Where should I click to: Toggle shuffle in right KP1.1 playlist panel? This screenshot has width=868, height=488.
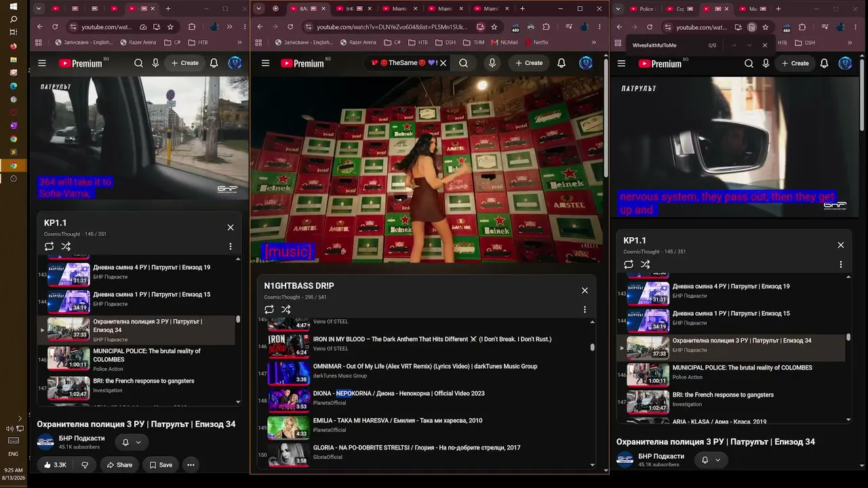click(x=646, y=264)
